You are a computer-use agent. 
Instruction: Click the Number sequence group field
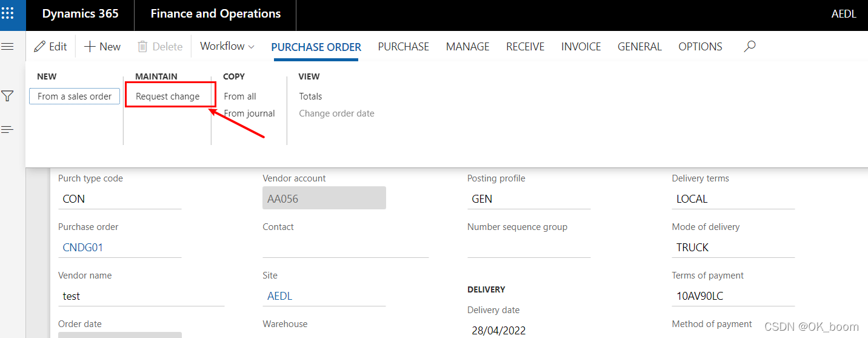click(x=529, y=248)
